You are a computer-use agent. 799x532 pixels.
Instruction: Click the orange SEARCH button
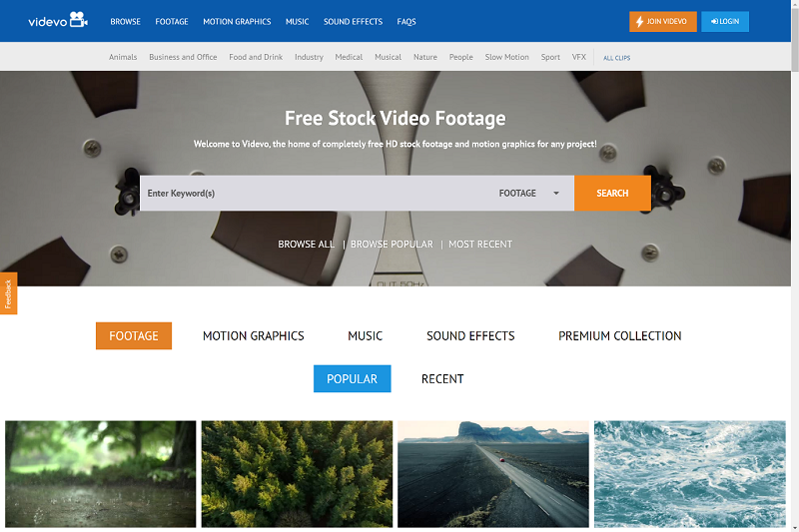(612, 193)
